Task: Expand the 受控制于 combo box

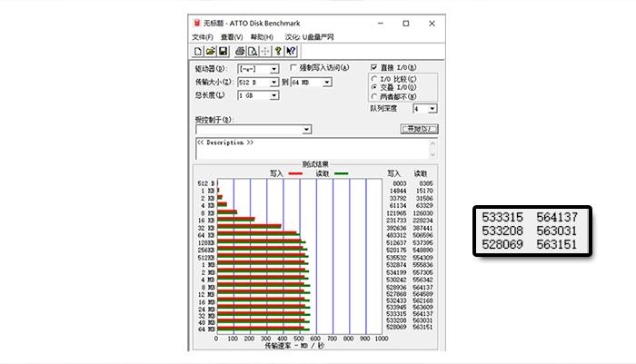Action: click(x=307, y=129)
